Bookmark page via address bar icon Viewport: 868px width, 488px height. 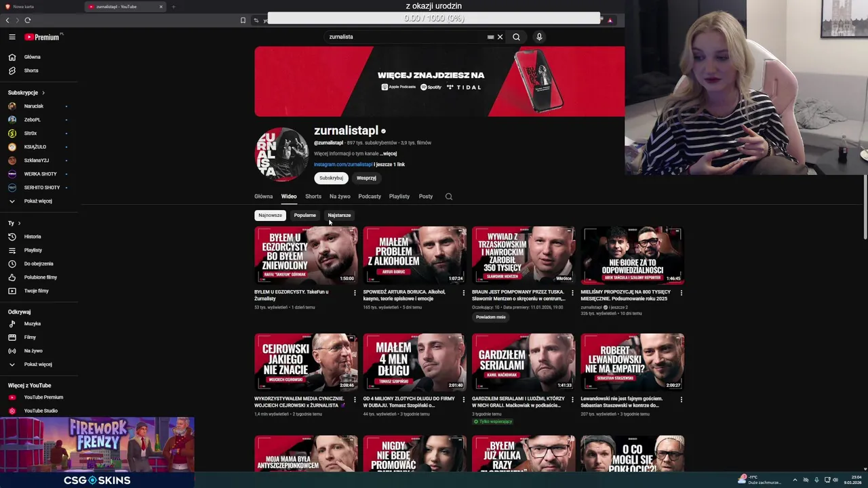[x=243, y=20]
